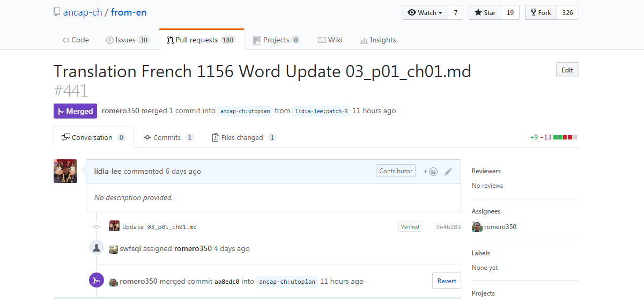
Task: Open romero350 profile in merge summary
Action: pyautogui.click(x=120, y=111)
